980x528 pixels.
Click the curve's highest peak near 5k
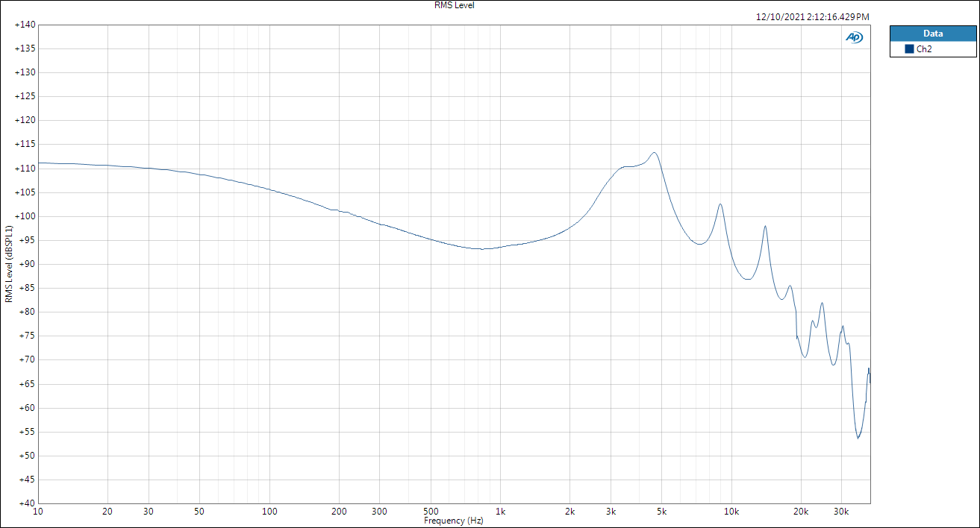pyautogui.click(x=654, y=153)
